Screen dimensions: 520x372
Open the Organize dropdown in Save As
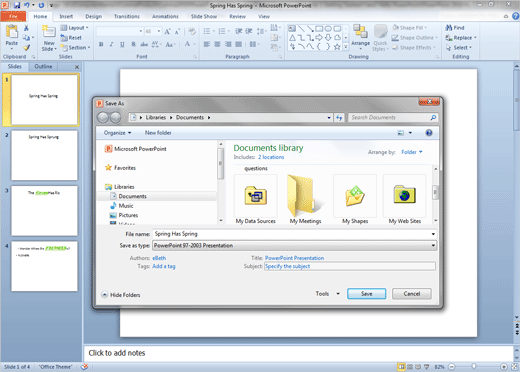click(x=117, y=133)
